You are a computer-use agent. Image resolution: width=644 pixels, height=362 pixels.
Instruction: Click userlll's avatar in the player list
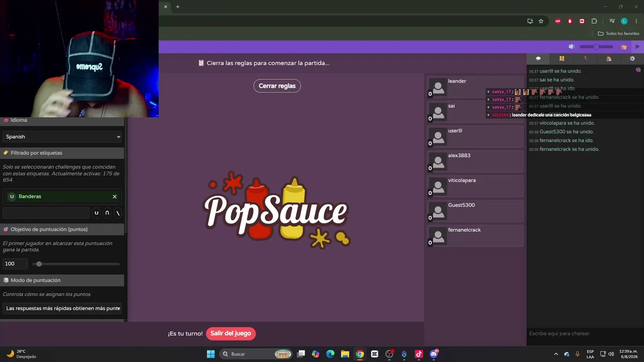coord(438,137)
